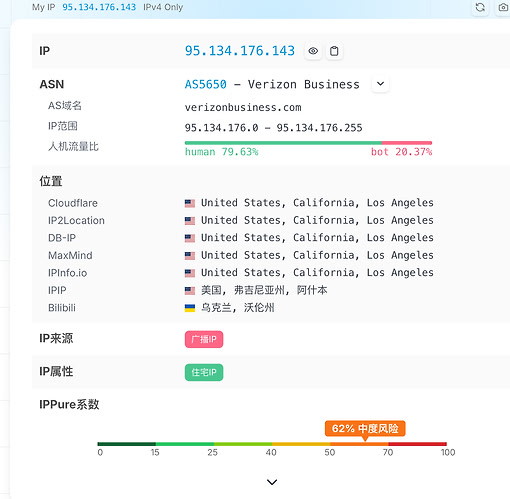The height and width of the screenshot is (499, 510).
Task: Click the US flag in Cloudflare row
Action: coord(190,203)
